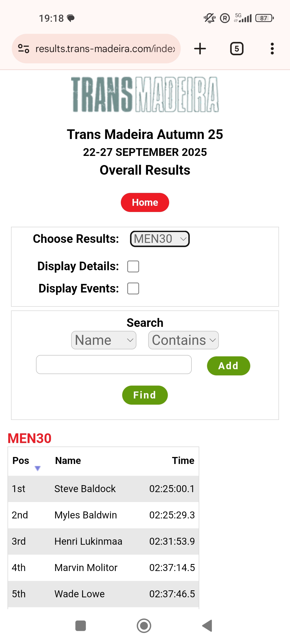Click the red Home button
The width and height of the screenshot is (290, 644).
coord(145,202)
